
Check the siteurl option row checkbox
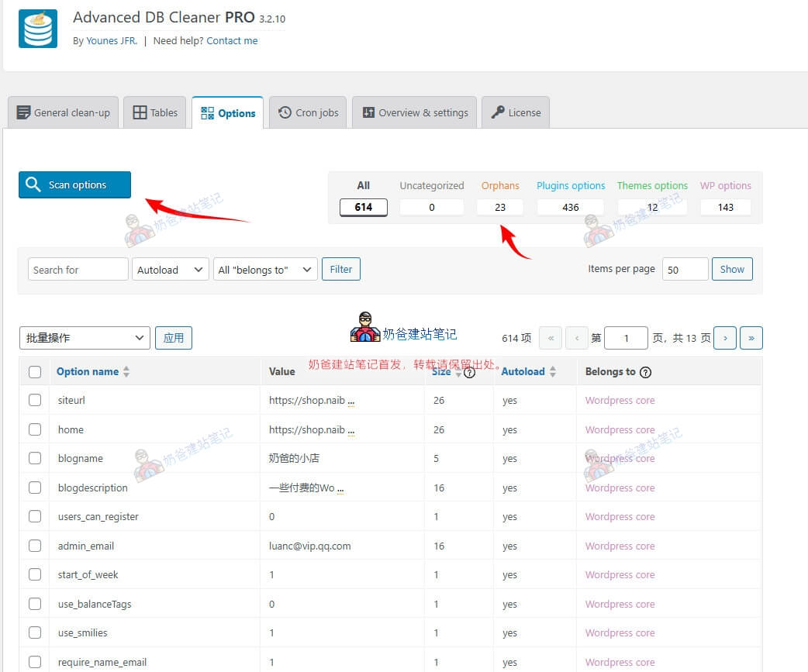(35, 400)
